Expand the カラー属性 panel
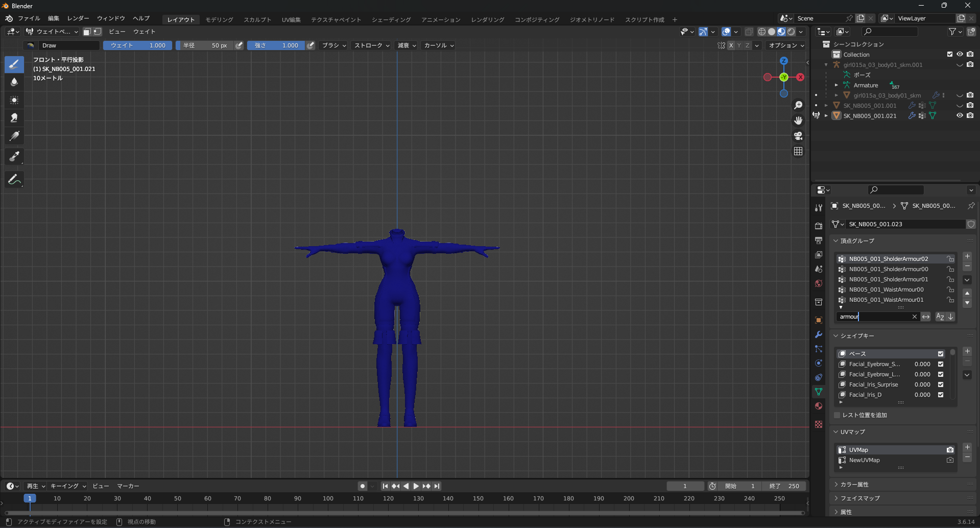Screen dimensions: 980x528 coord(854,485)
